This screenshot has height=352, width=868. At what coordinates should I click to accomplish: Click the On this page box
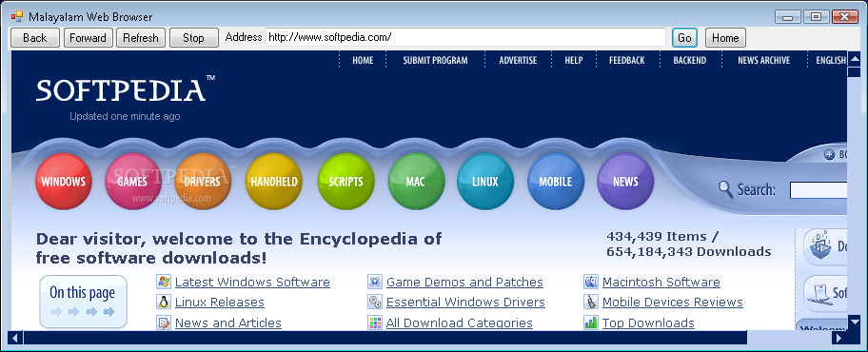83,302
